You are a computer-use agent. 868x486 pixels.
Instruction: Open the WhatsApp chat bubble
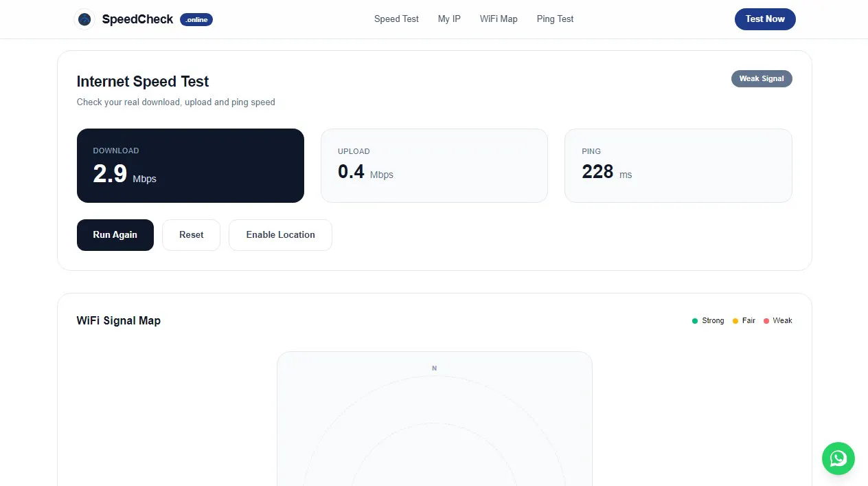838,458
